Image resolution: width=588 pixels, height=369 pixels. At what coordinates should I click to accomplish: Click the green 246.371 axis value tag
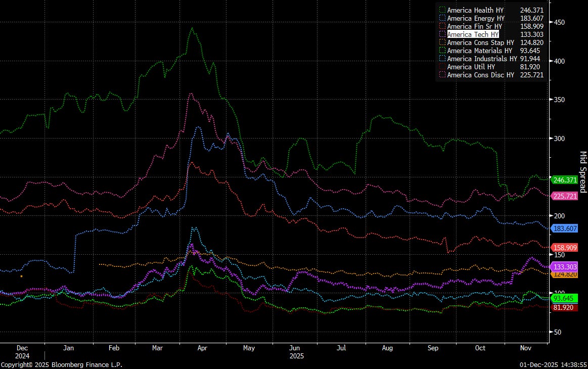coord(564,180)
